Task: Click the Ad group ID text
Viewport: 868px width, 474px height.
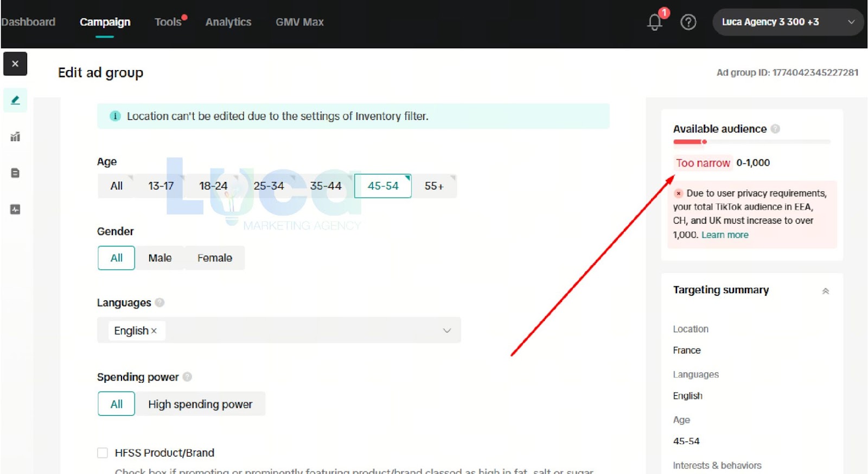Action: [x=788, y=72]
